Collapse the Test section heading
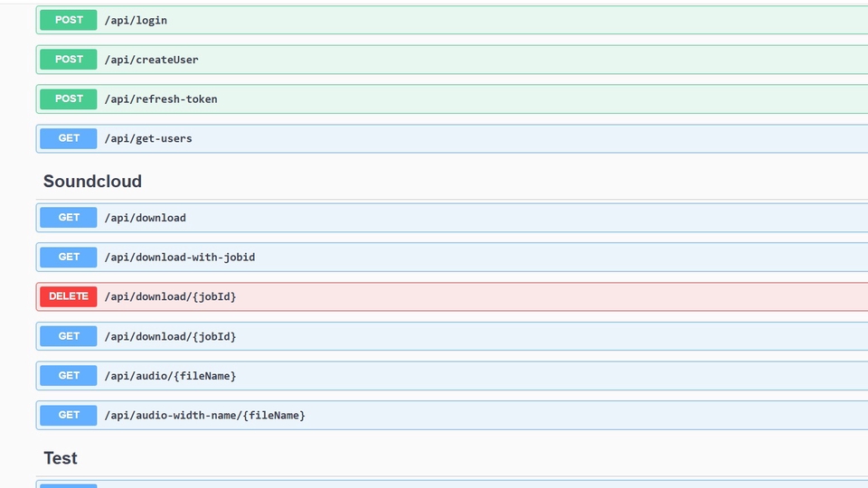 coord(61,458)
